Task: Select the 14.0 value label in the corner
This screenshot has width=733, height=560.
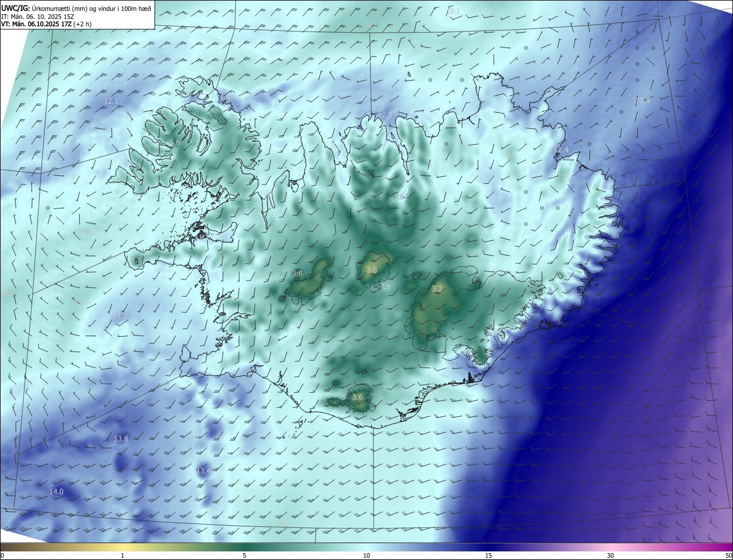Action: click(x=56, y=492)
